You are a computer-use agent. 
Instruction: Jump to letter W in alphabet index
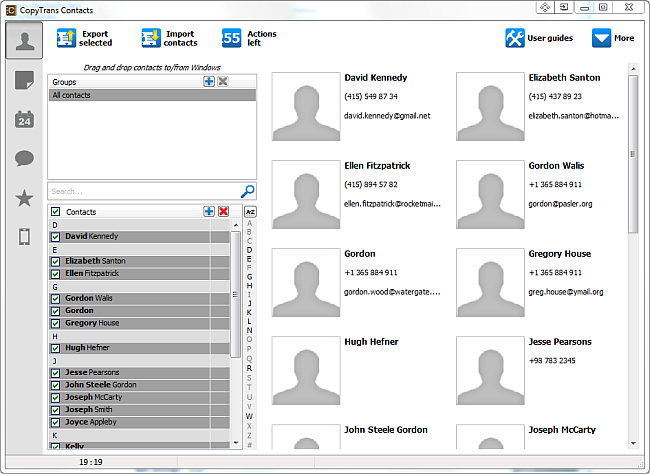point(249,416)
